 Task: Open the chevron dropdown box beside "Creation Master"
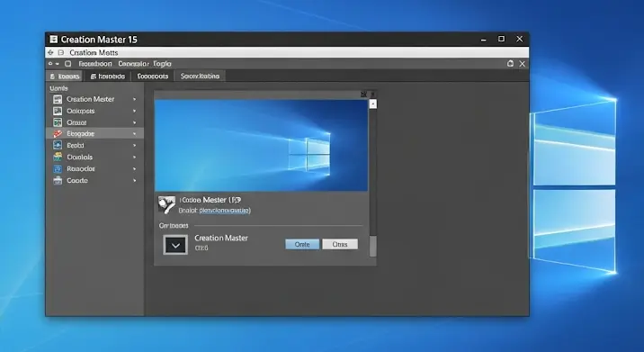tap(175, 245)
